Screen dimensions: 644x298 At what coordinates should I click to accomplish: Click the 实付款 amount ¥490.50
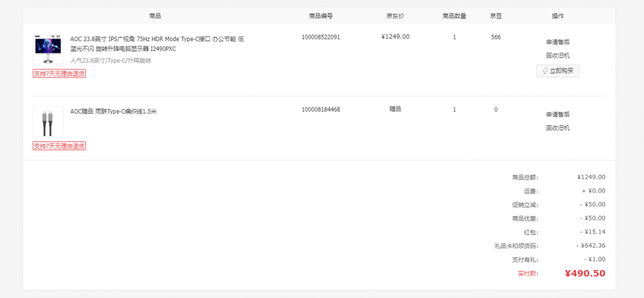pyautogui.click(x=585, y=274)
